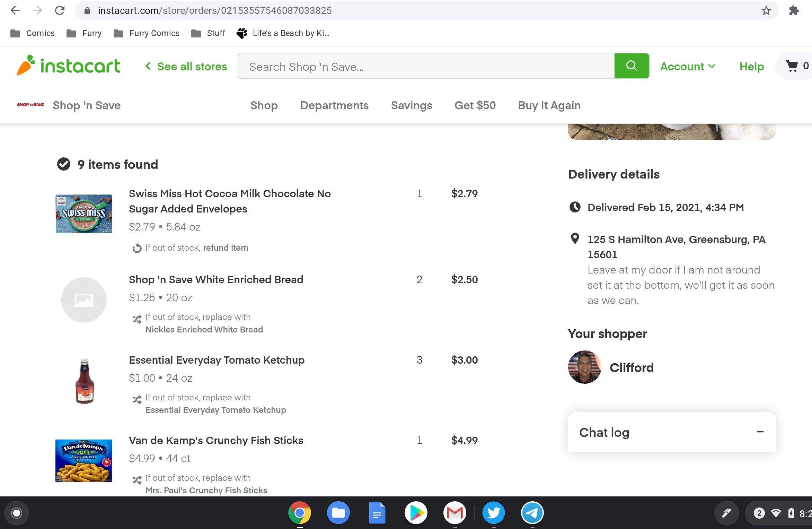Viewport: 812px width, 529px height.
Task: Click the 9 items found checkmark icon
Action: coord(64,164)
